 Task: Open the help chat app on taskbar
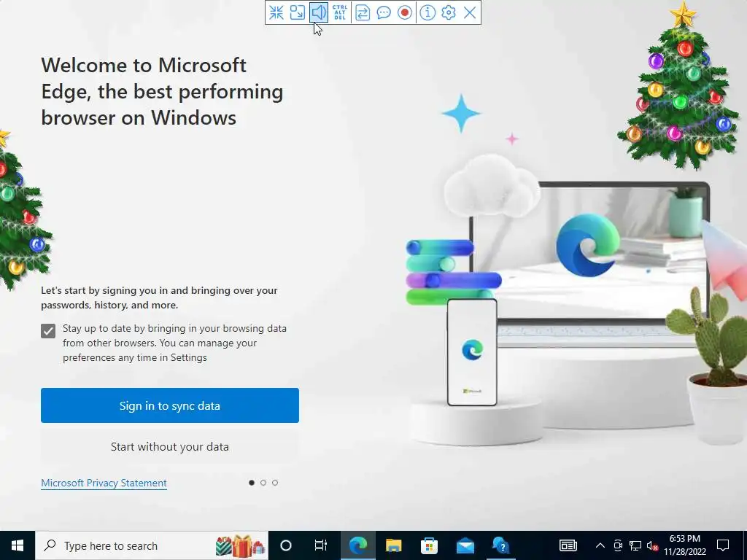click(x=500, y=545)
